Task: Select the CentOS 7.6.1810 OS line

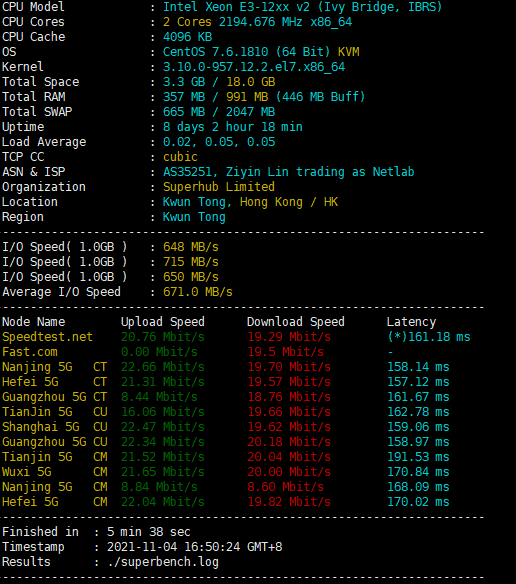Action: (x=261, y=52)
